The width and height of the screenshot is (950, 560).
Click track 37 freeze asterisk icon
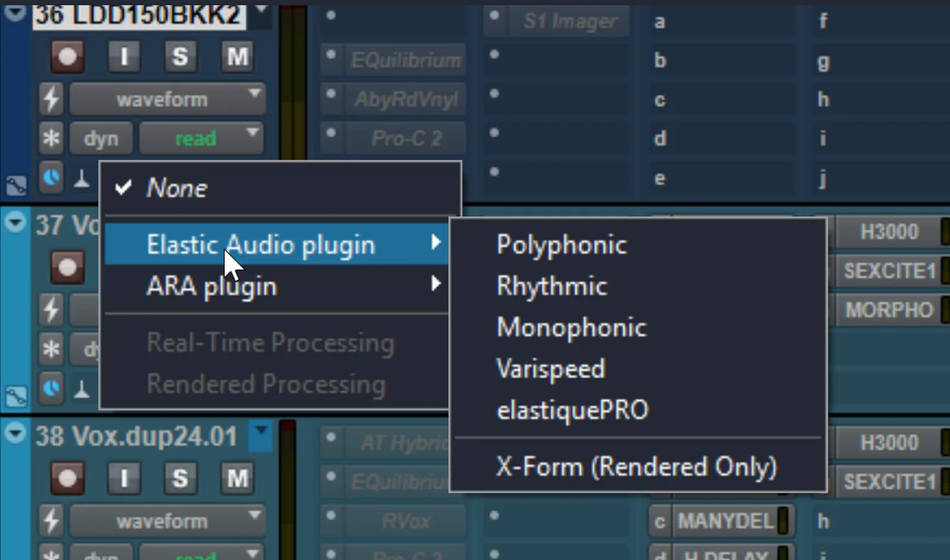[51, 349]
